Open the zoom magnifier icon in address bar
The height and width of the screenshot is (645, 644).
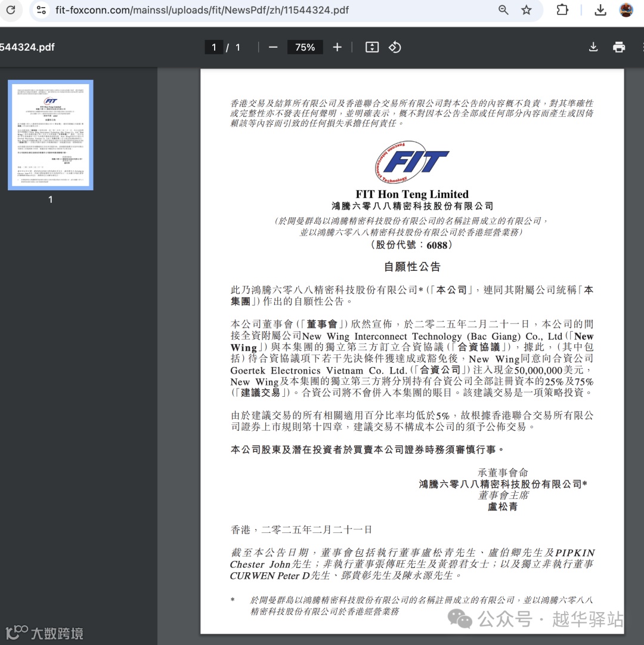(x=503, y=10)
